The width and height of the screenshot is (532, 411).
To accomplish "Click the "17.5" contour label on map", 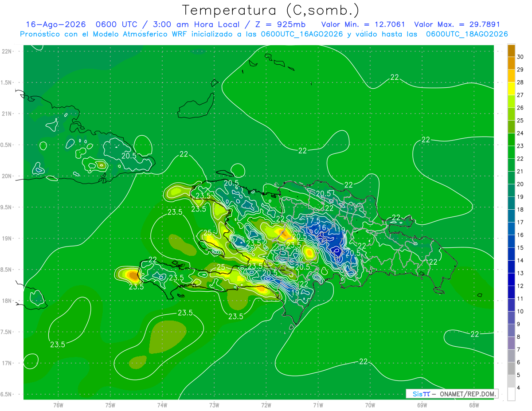I will pyautogui.click(x=313, y=220).
